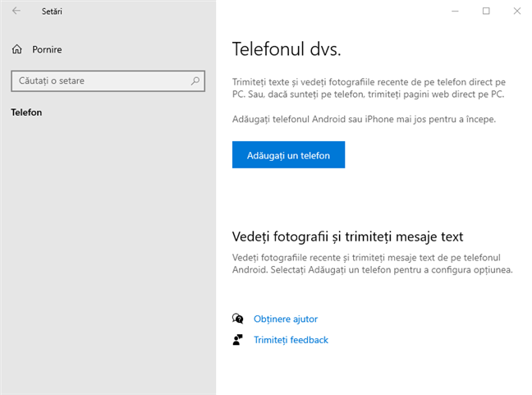Maximize the Setări window
This screenshot has height=395, width=532.
pos(486,11)
